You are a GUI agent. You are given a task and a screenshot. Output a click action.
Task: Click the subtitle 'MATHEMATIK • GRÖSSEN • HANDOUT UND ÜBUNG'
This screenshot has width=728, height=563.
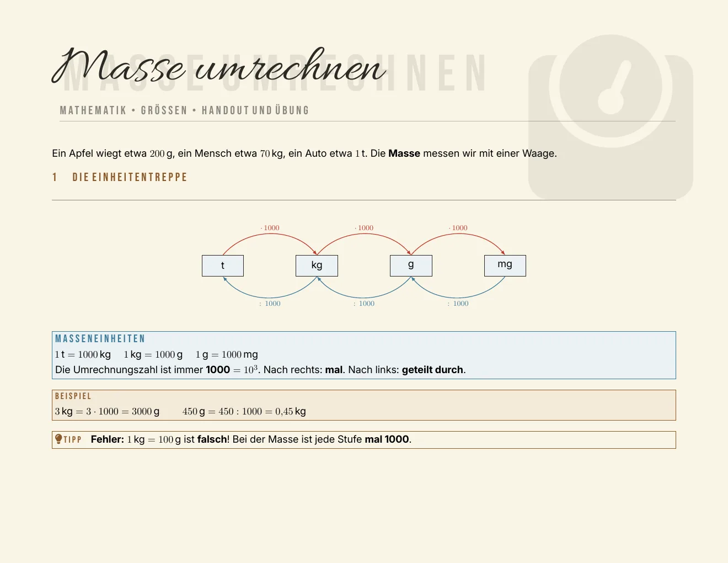tap(184, 110)
